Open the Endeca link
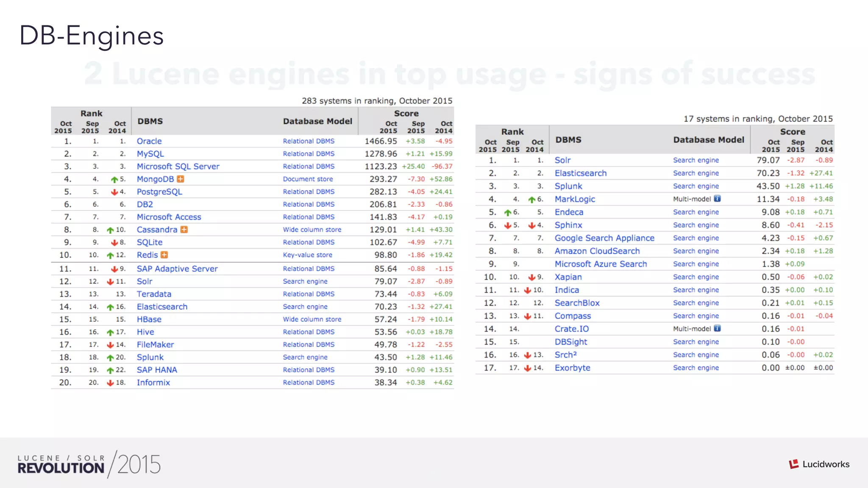This screenshot has width=868, height=488. [569, 212]
